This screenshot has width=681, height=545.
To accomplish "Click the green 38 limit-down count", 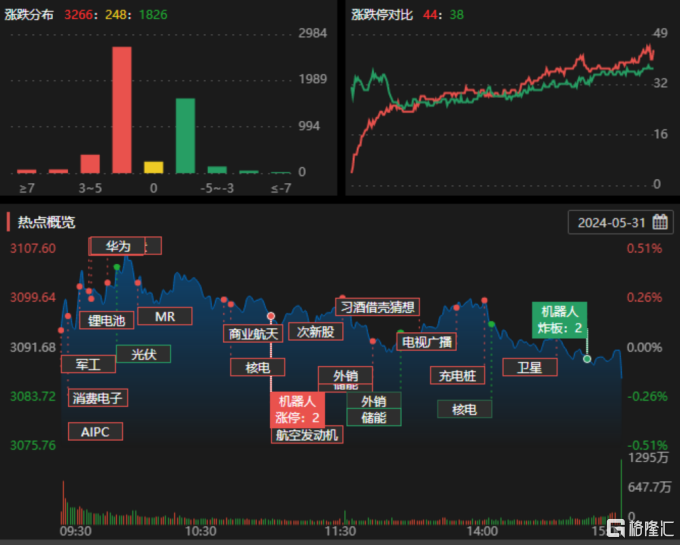I will click(x=456, y=14).
